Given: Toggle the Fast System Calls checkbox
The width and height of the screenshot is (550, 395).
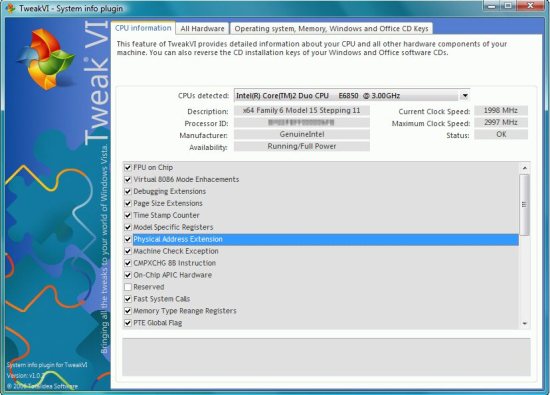Looking at the screenshot, I should click(x=128, y=299).
